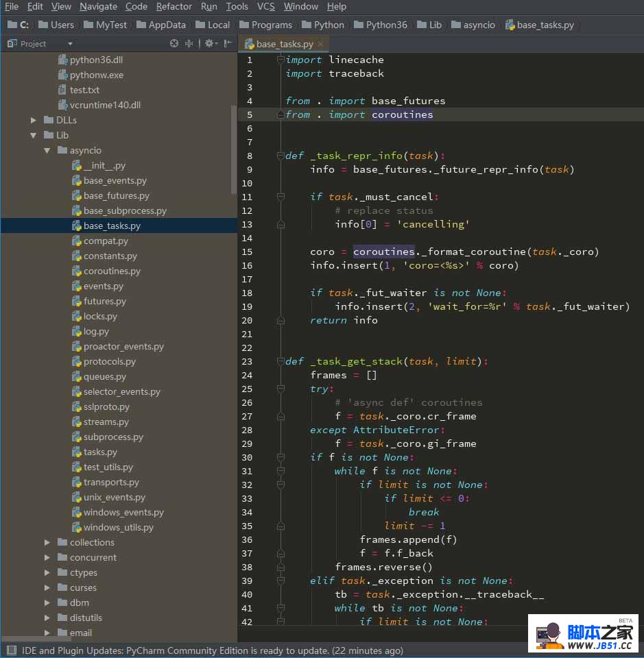This screenshot has width=644, height=658.
Task: Click the windows_utils.py Python file icon
Action: (76, 528)
